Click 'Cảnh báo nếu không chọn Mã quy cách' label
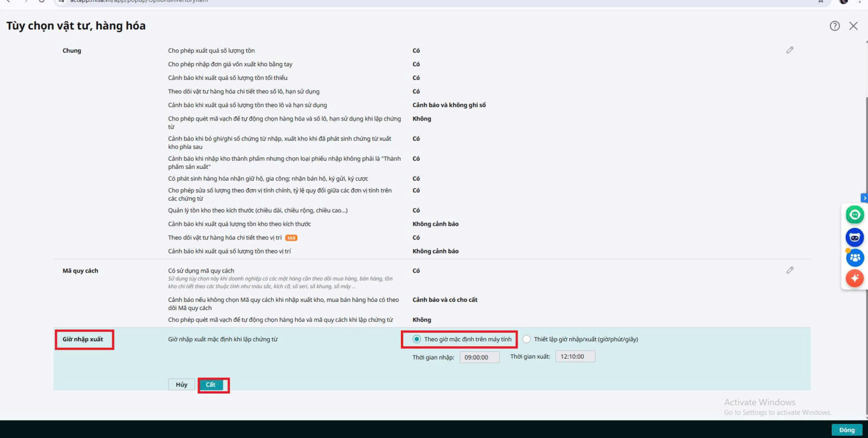The width and height of the screenshot is (868, 438). pos(283,304)
